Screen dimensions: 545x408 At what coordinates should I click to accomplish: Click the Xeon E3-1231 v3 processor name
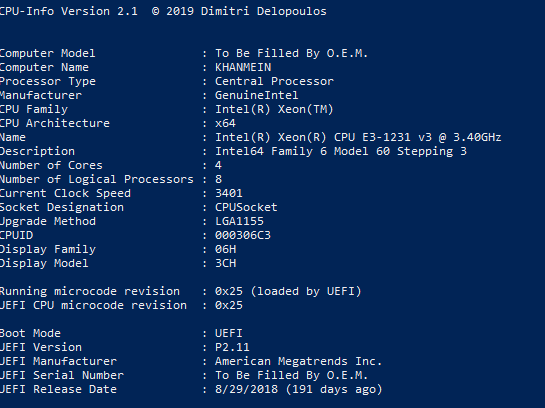click(358, 137)
